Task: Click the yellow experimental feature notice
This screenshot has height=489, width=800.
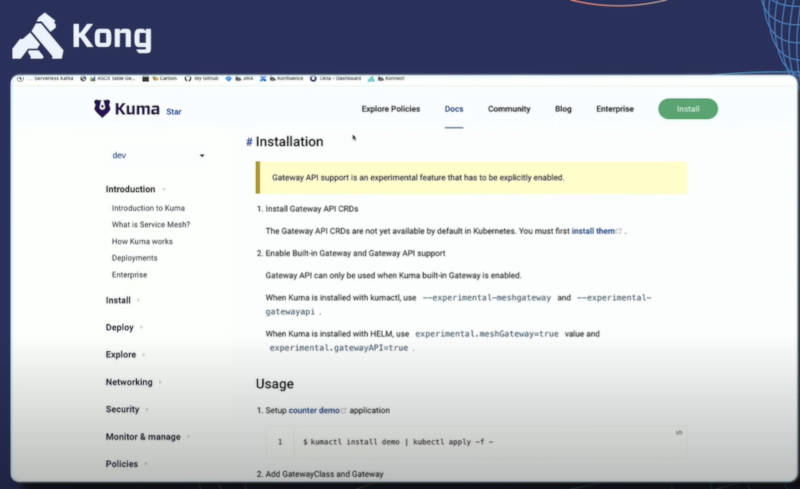Action: [x=471, y=178]
